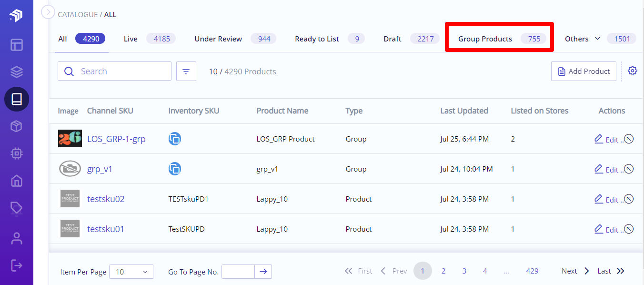Click grp_v1 no-image placeholder thumbnail
This screenshot has width=644, height=285.
pos(70,169)
